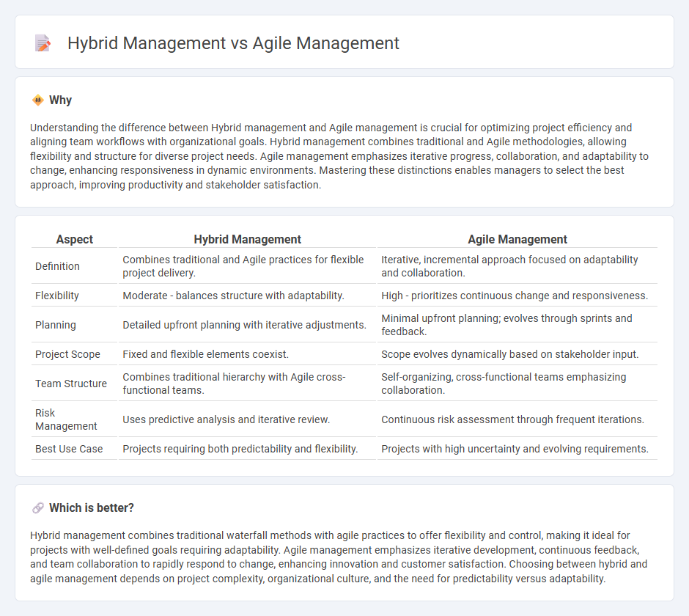Click cell 'Projects requiring both predictability and flexibility'
The width and height of the screenshot is (689, 616).
point(248,449)
